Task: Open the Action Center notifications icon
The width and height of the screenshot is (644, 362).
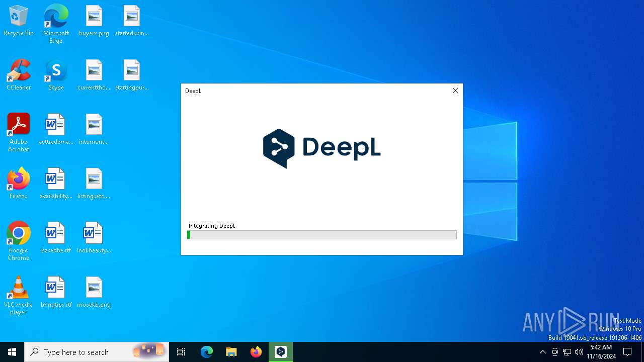Action: click(x=627, y=352)
